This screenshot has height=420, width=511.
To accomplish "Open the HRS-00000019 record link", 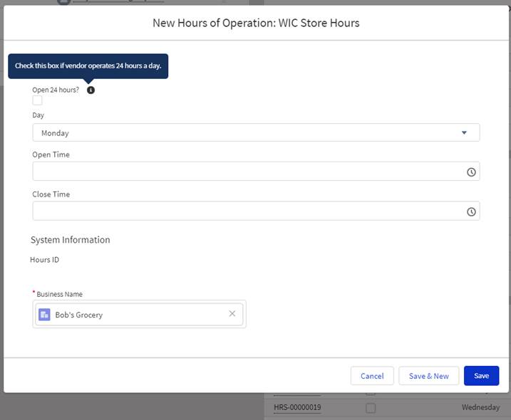I will 297,408.
